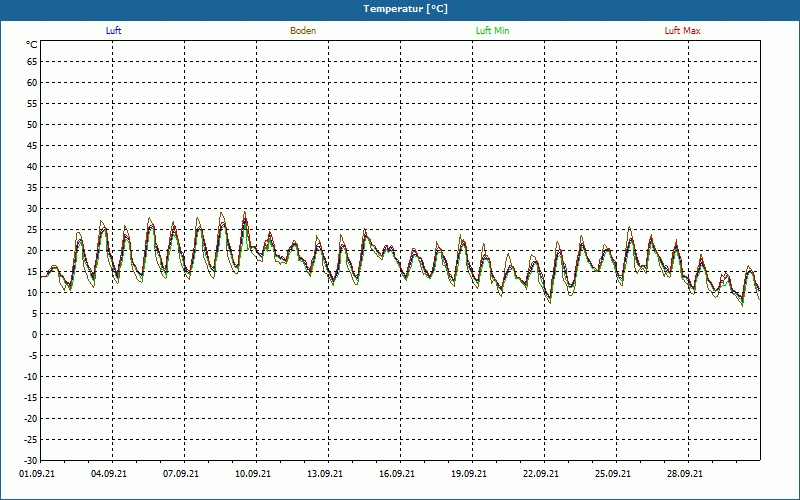Click the Luft legend label
The height and width of the screenshot is (500, 800).
114,31
